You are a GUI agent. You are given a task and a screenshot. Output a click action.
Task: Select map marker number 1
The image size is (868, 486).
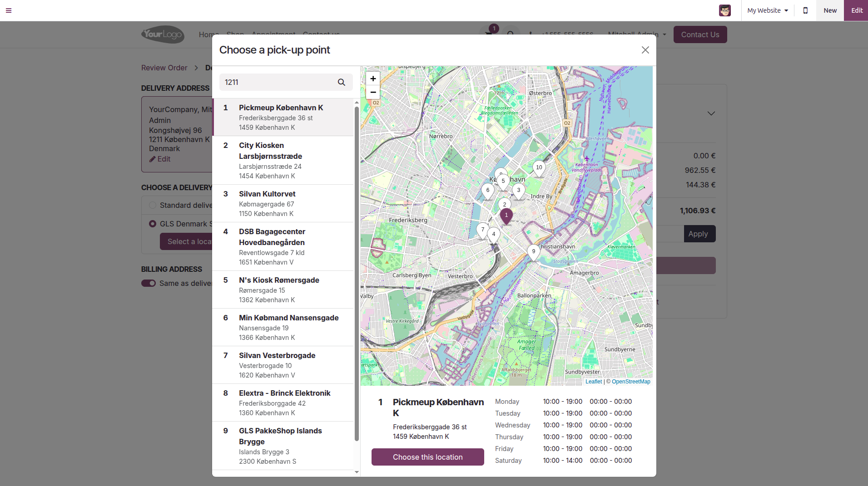[x=506, y=216]
